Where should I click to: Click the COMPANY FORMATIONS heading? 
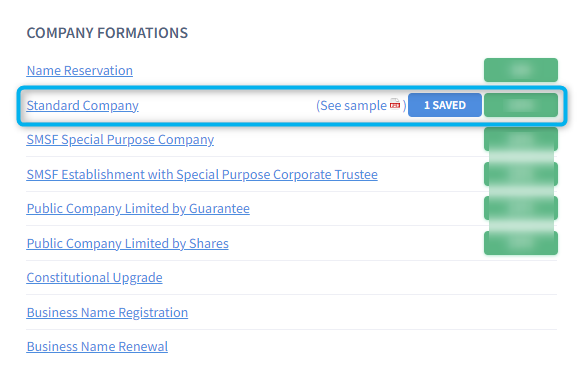click(x=107, y=33)
